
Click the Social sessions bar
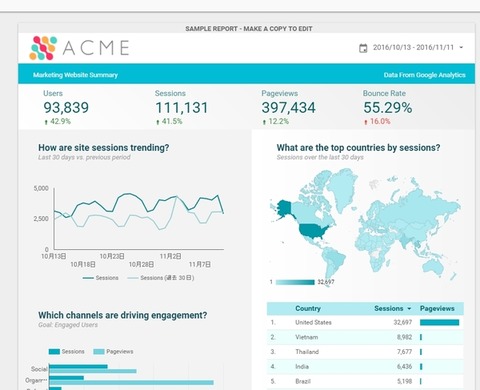(x=78, y=366)
